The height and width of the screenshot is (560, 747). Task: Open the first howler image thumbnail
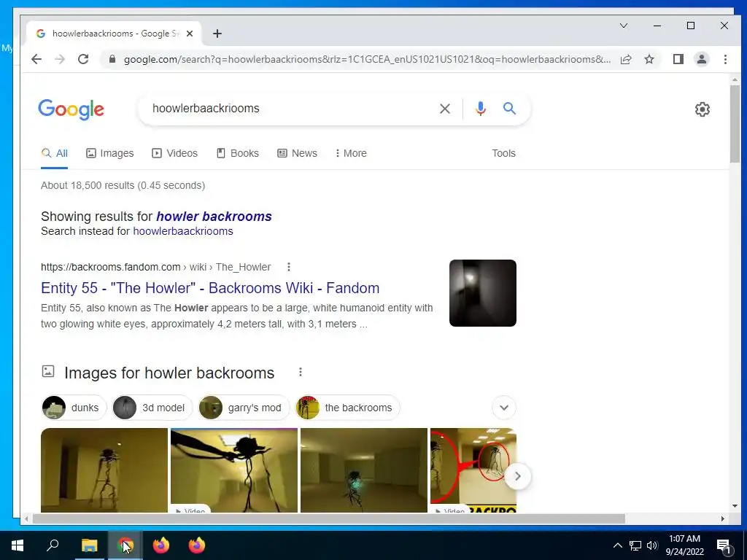(x=104, y=470)
